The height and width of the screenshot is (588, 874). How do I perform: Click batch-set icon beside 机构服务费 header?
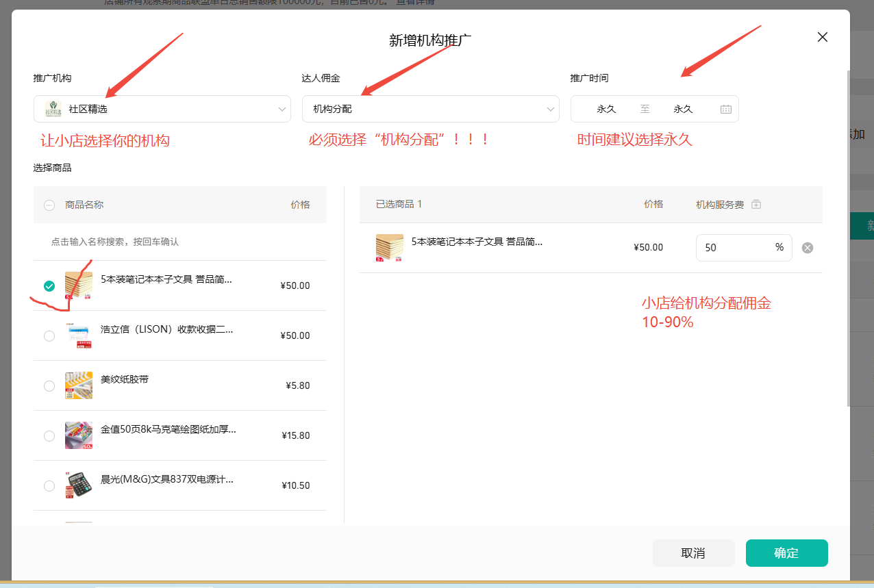coord(756,204)
